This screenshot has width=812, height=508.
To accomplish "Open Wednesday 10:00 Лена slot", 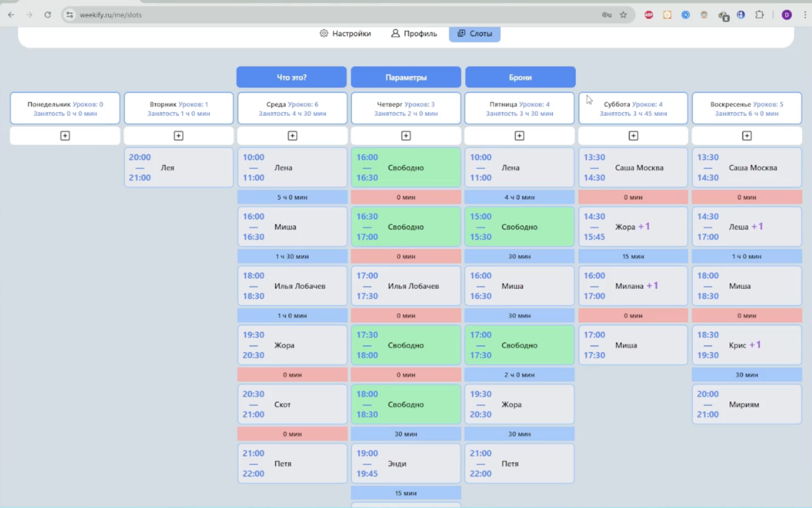I will (292, 168).
